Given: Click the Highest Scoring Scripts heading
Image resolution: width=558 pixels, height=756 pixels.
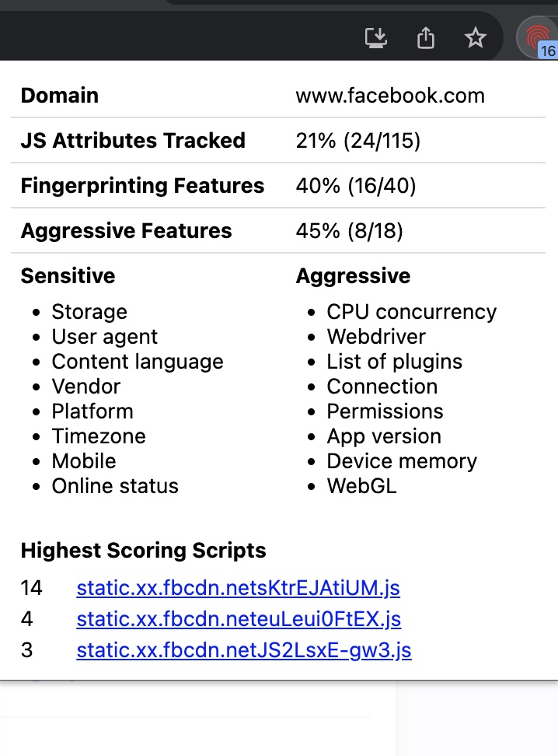Looking at the screenshot, I should [143, 551].
